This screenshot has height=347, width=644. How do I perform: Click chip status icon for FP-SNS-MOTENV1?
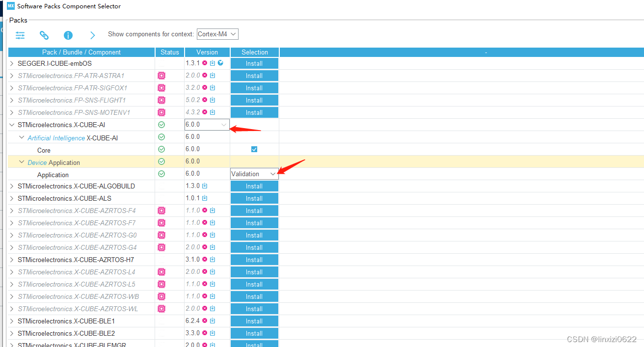point(161,112)
